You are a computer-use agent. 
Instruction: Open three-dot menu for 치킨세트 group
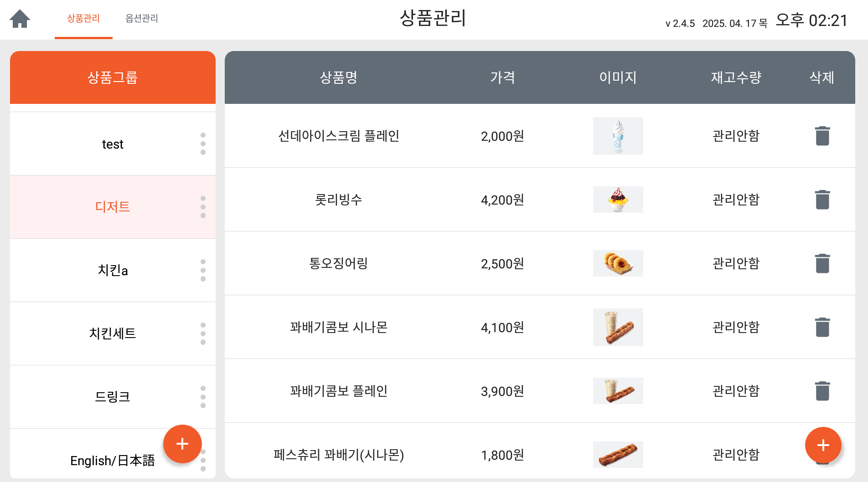coord(203,333)
